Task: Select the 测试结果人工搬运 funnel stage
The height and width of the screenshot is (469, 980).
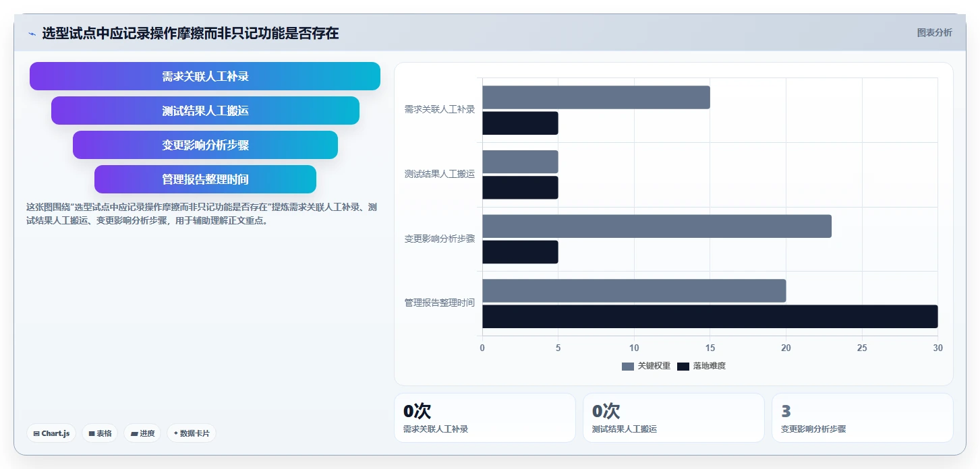Action: click(205, 111)
